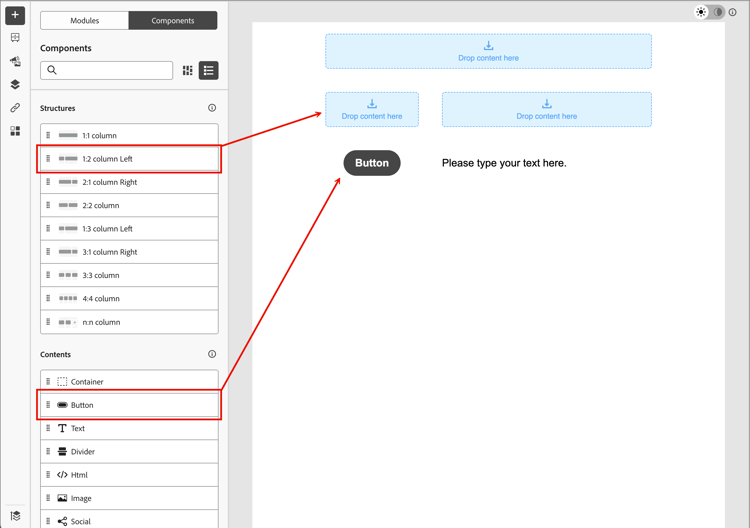Image resolution: width=750 pixels, height=528 pixels.
Task: Click the drag handle of the Container row
Action: [48, 382]
